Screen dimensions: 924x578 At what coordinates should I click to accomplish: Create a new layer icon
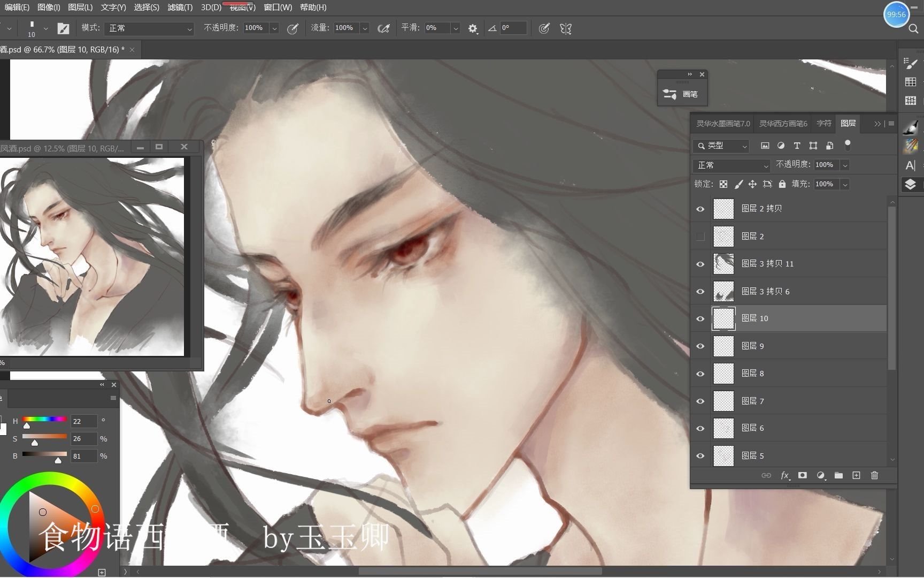point(856,475)
